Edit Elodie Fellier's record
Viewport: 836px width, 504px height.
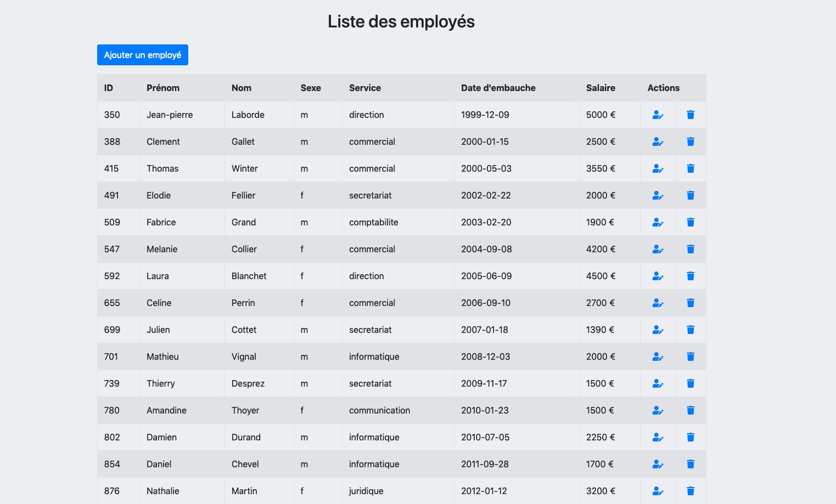click(x=658, y=195)
